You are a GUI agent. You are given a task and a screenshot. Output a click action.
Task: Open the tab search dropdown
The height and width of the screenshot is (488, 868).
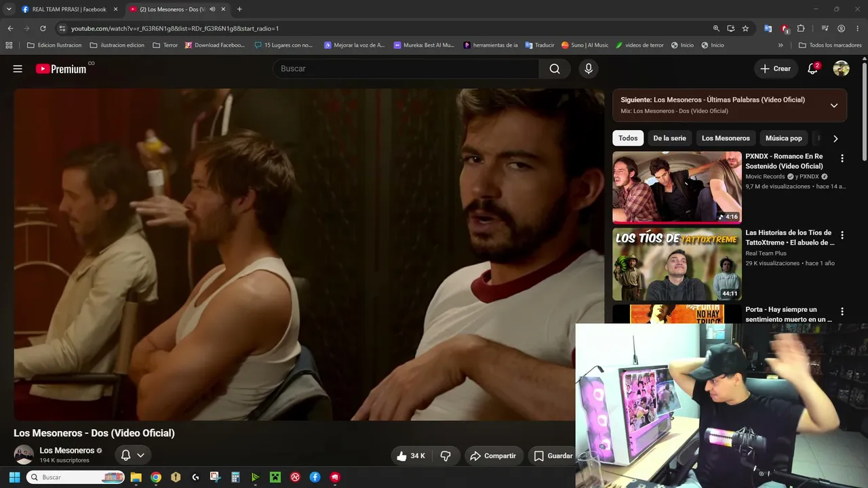9,9
